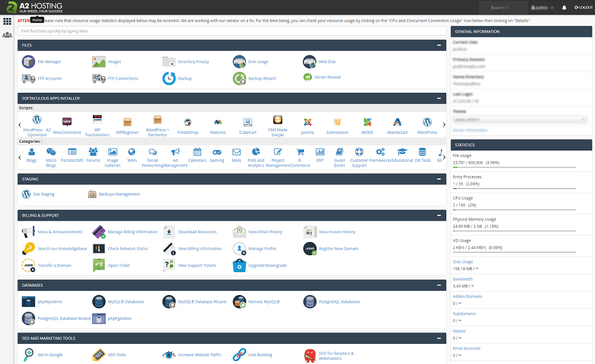Open Subdomains statistics link
Image resolution: width=595 pixels, height=364 pixels.
pos(464,313)
